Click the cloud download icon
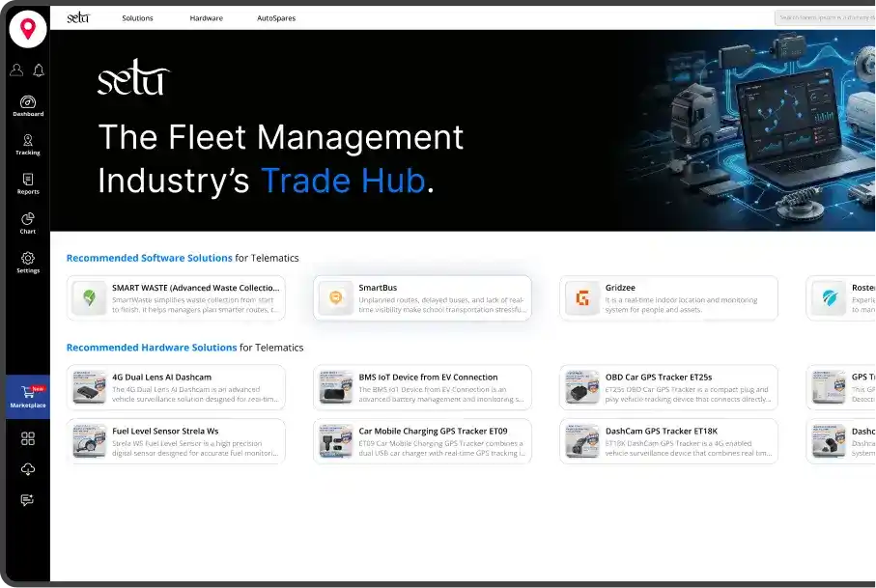The width and height of the screenshot is (876, 588). click(27, 469)
